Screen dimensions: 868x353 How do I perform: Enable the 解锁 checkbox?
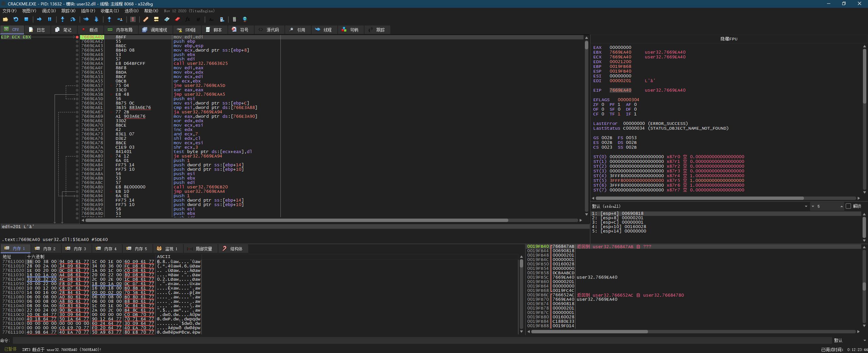tap(848, 206)
